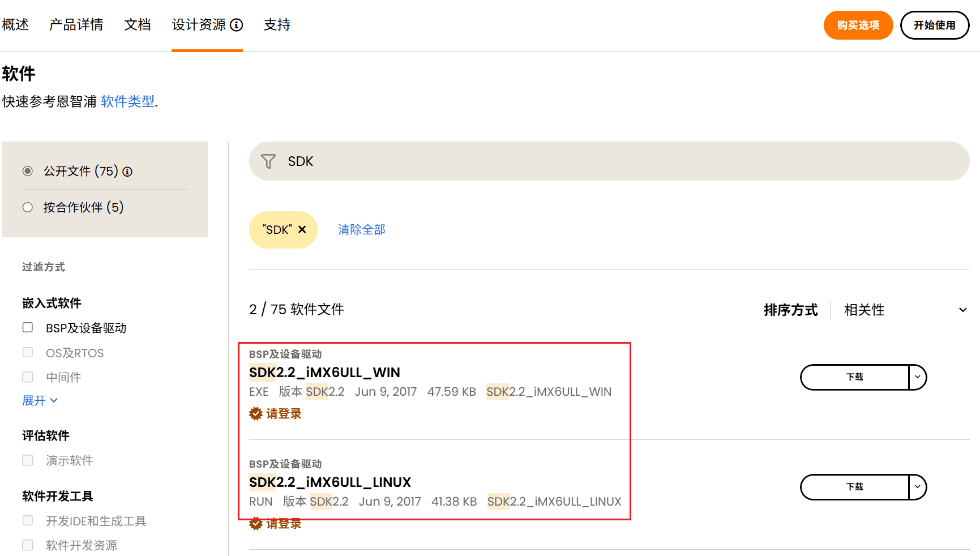Click the info icon beside 设计资源 tab

point(237,25)
